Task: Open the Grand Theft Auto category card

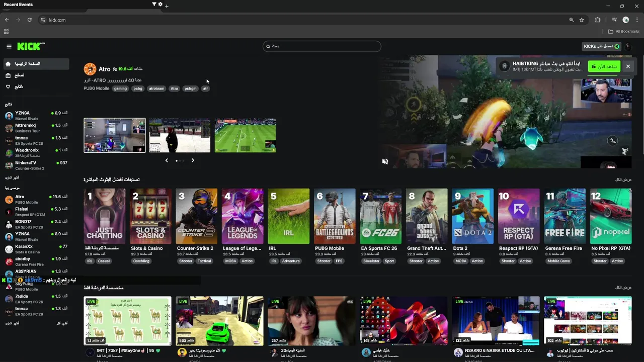Action: pyautogui.click(x=427, y=216)
